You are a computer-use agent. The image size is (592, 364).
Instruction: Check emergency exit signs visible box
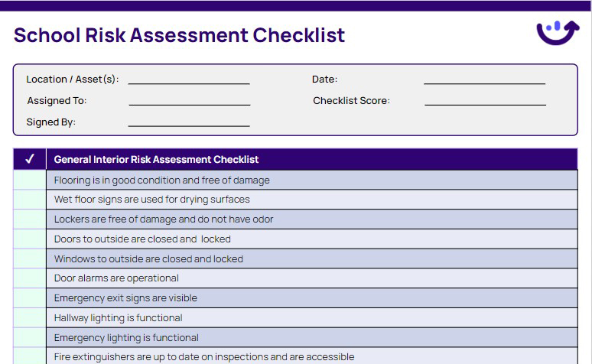point(30,298)
